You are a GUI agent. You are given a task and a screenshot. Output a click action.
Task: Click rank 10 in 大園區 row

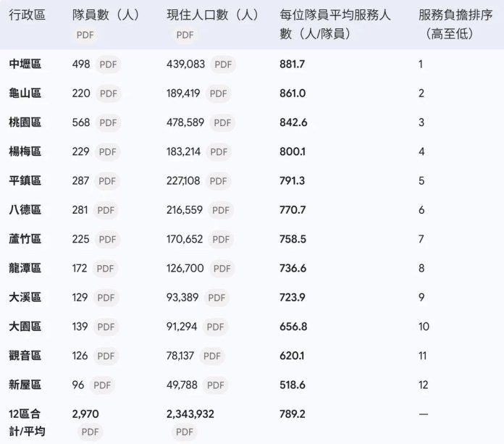coord(424,327)
